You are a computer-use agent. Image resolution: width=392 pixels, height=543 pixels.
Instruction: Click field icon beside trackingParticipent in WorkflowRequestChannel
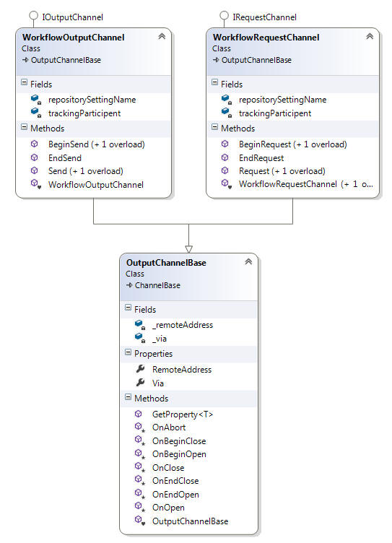tap(227, 113)
